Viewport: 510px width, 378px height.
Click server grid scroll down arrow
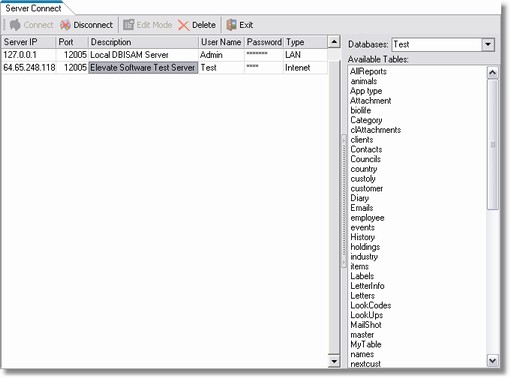point(334,361)
